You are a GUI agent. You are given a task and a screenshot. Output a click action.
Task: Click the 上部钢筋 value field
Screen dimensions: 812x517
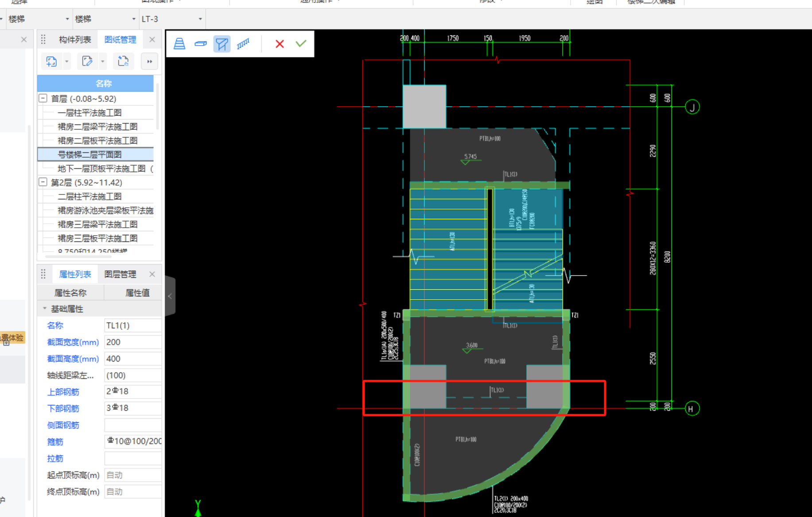(x=133, y=392)
